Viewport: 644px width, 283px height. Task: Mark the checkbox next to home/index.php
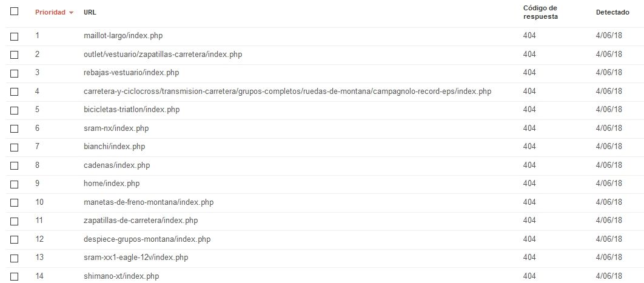click(x=15, y=184)
